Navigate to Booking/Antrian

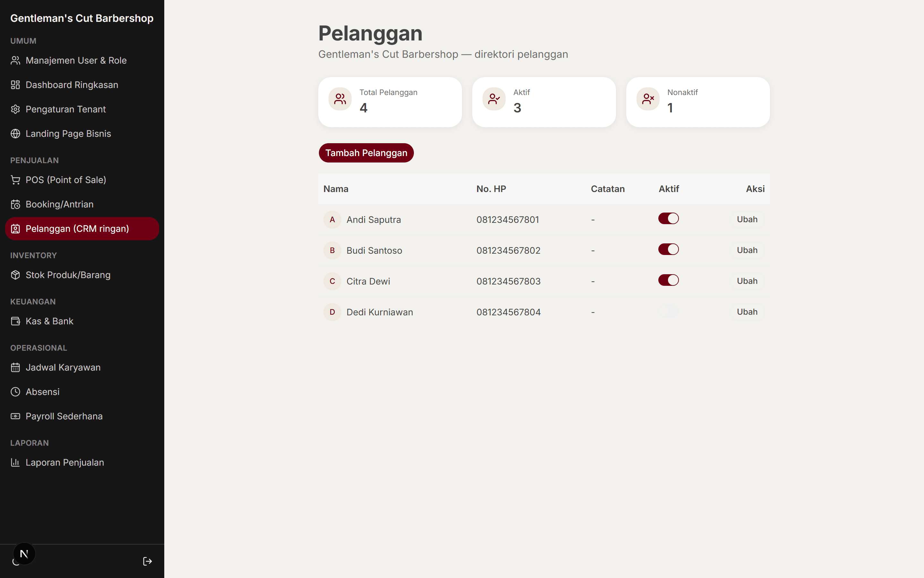[x=82, y=205]
